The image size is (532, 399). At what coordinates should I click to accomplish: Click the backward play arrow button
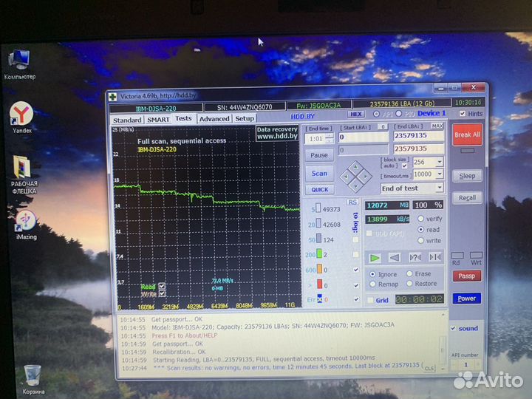[x=395, y=258]
